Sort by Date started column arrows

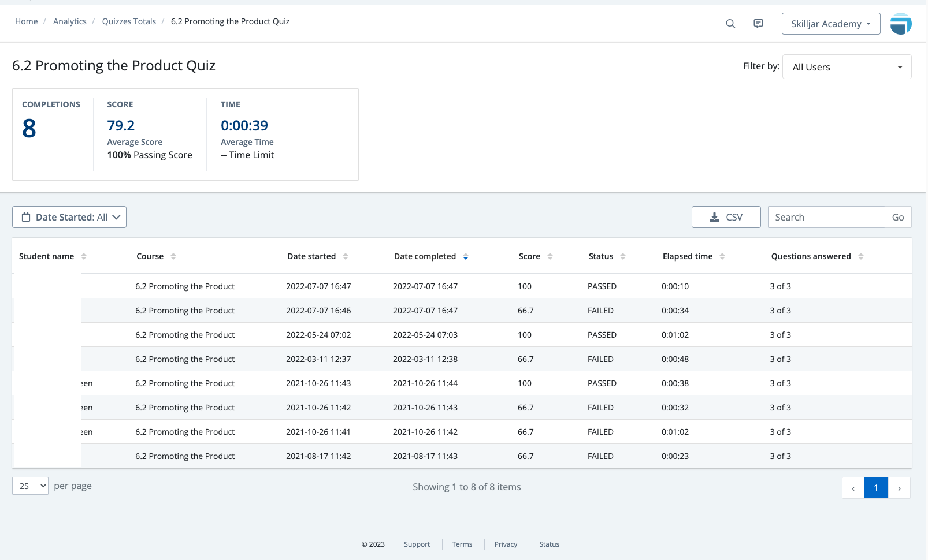pyautogui.click(x=346, y=256)
